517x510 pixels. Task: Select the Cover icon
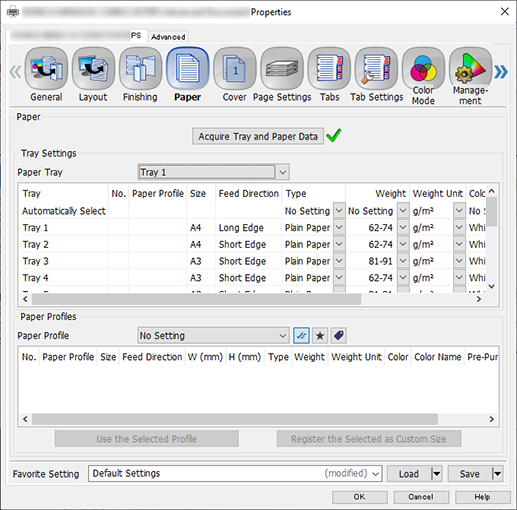[235, 69]
